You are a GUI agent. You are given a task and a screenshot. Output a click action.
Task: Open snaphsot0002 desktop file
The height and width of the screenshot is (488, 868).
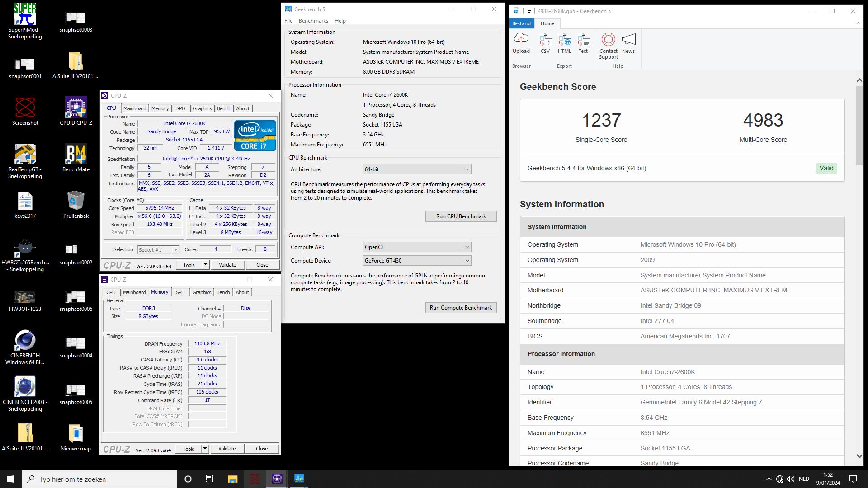[75, 254]
